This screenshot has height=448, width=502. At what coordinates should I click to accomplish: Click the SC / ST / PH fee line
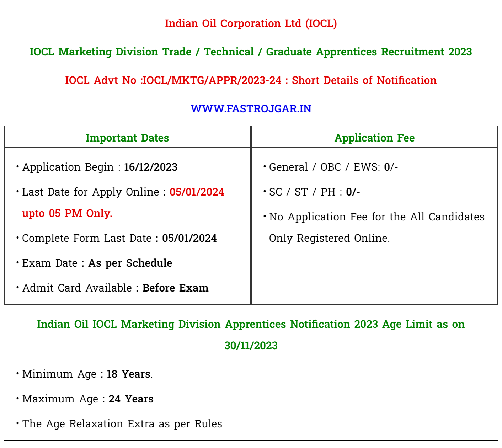tap(315, 192)
